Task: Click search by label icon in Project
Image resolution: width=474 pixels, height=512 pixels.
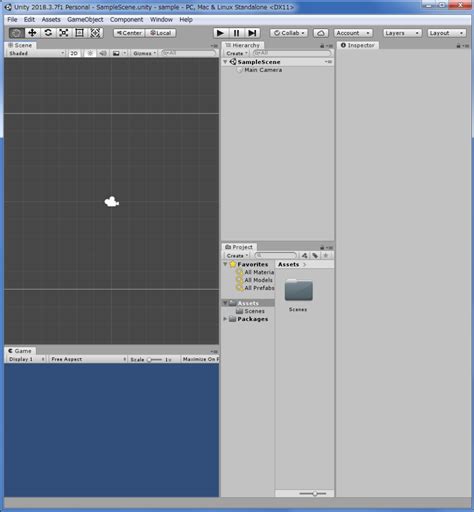Action: [x=315, y=256]
